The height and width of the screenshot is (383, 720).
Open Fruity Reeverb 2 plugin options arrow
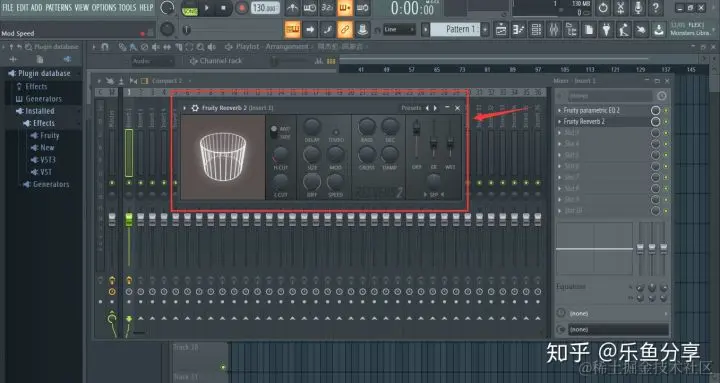(x=185, y=108)
